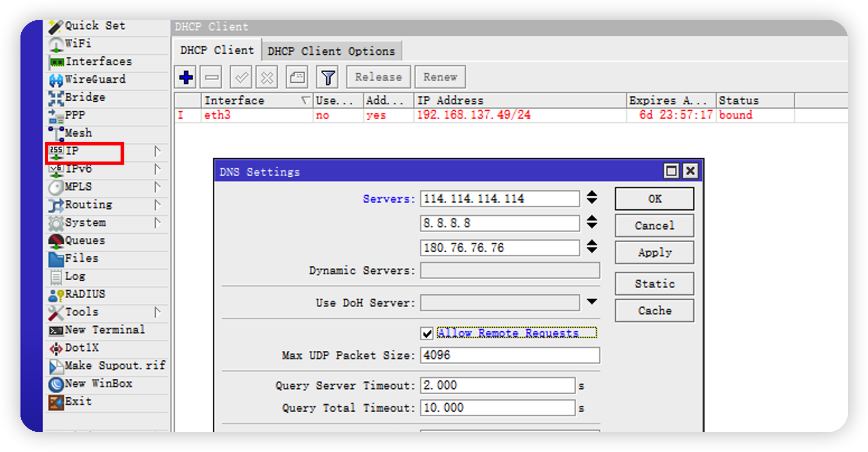Click server field 8.8.8.8
The height and width of the screenshot is (452, 868).
point(500,223)
